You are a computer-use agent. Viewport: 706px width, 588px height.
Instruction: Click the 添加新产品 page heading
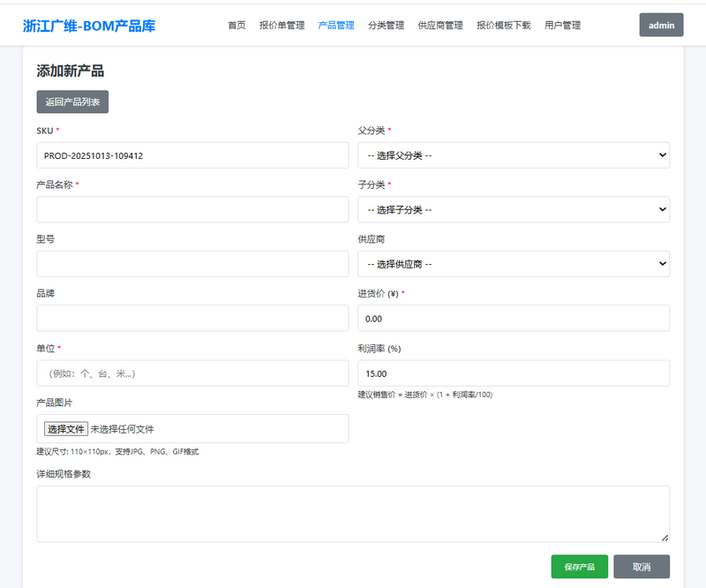click(71, 72)
